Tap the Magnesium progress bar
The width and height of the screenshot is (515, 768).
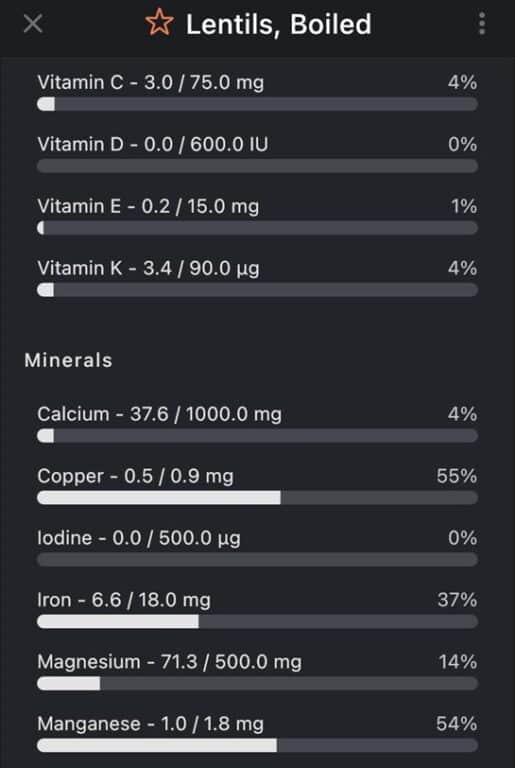coord(257,683)
